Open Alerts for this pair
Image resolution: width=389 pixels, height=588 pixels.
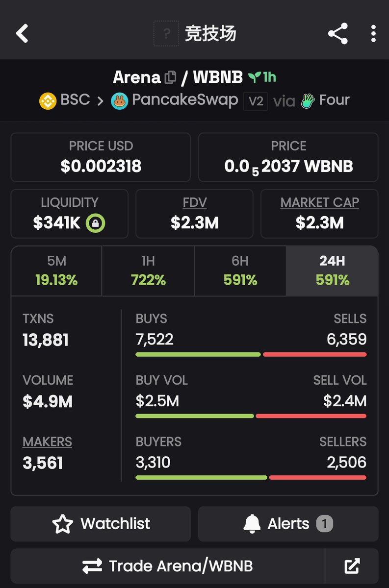288,524
